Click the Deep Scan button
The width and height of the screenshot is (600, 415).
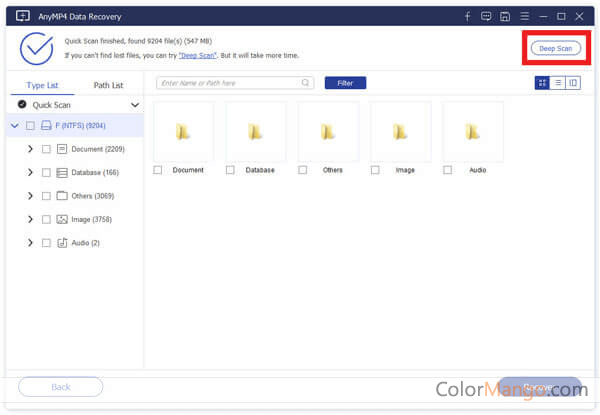tap(556, 49)
